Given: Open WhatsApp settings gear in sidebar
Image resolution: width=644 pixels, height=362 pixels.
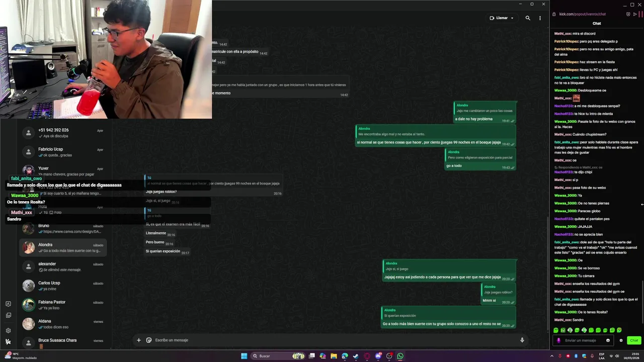Looking at the screenshot, I should click(8, 330).
